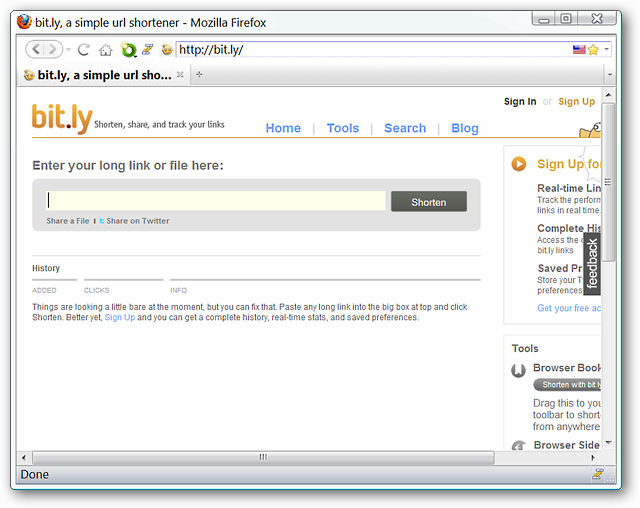Screen dimensions: 640x508
Task: Click the Share on Twitter link
Action: (138, 221)
